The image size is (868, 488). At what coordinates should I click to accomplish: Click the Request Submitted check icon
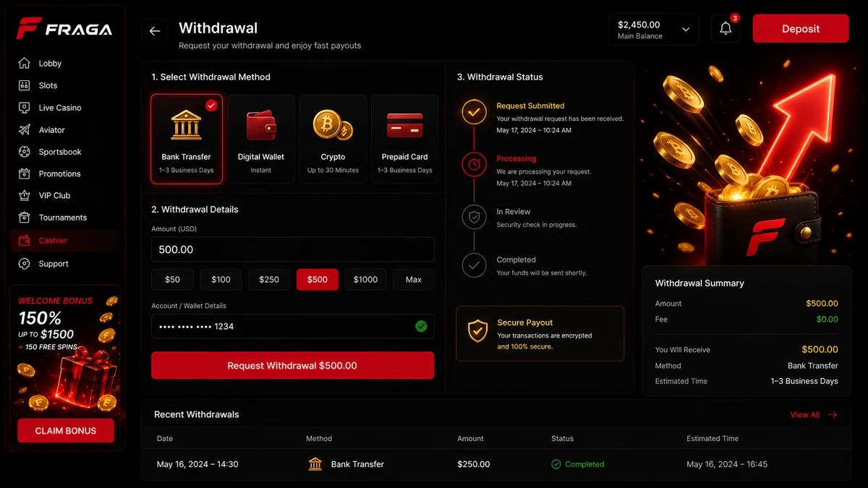click(474, 113)
